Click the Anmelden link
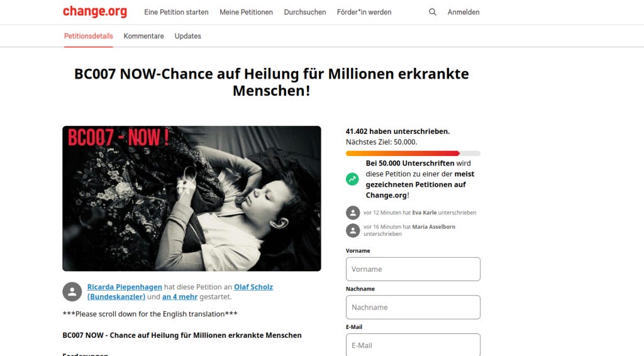644x356 pixels. click(464, 13)
